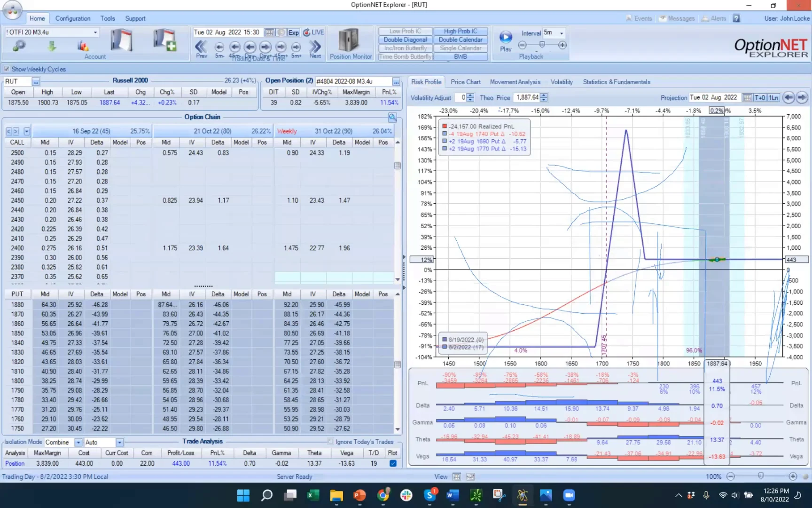The image size is (812, 508).
Task: Click the 1Ln projection button
Action: click(773, 97)
